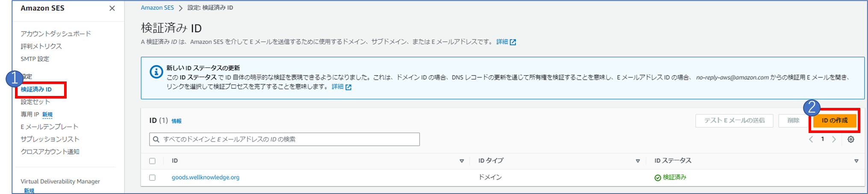Open table preferences gear icon
The height and width of the screenshot is (194, 868).
[851, 139]
